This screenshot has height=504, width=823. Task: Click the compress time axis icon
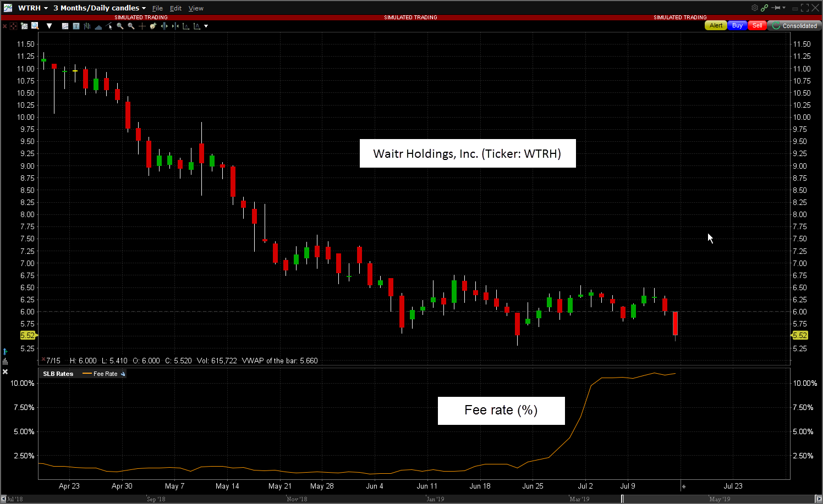tap(175, 26)
